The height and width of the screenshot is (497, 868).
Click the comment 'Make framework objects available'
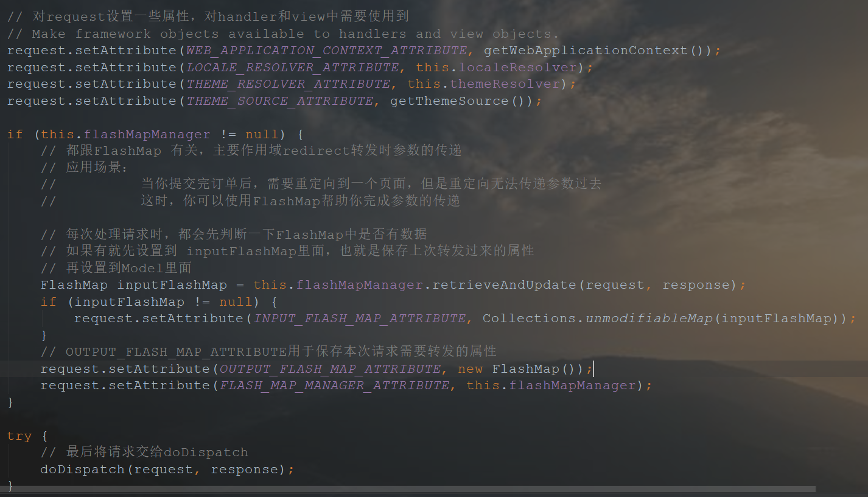[283, 34]
